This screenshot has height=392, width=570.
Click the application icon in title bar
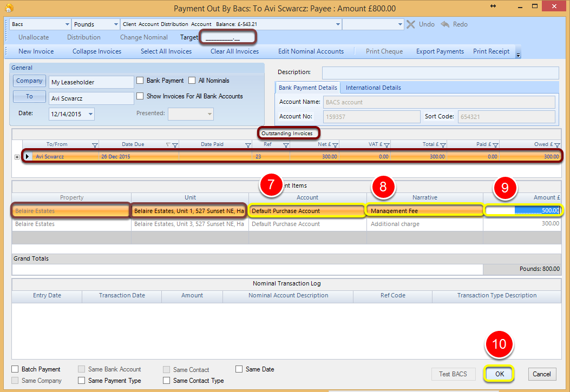coord(9,8)
